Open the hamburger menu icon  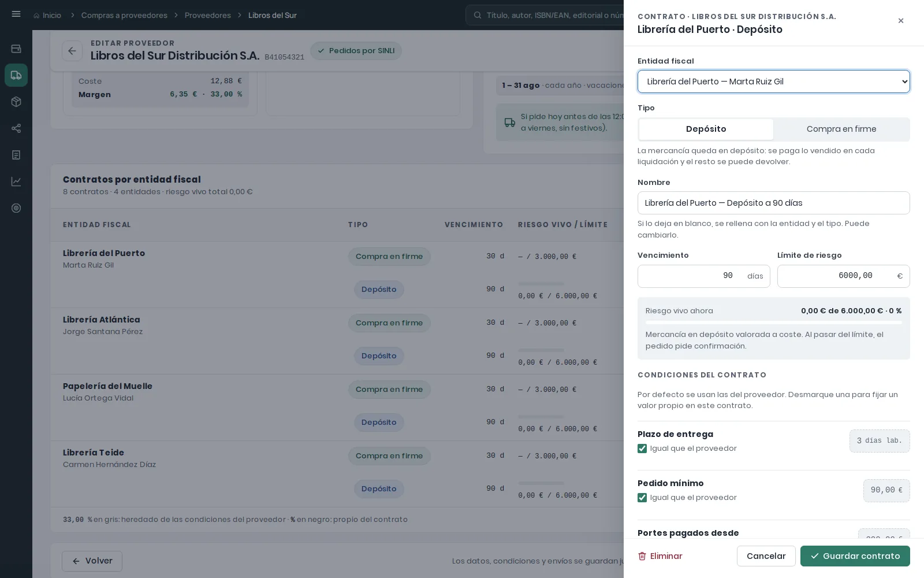[16, 14]
